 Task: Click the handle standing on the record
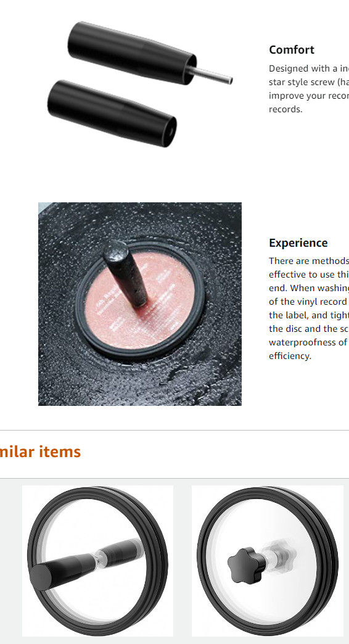[125, 273]
